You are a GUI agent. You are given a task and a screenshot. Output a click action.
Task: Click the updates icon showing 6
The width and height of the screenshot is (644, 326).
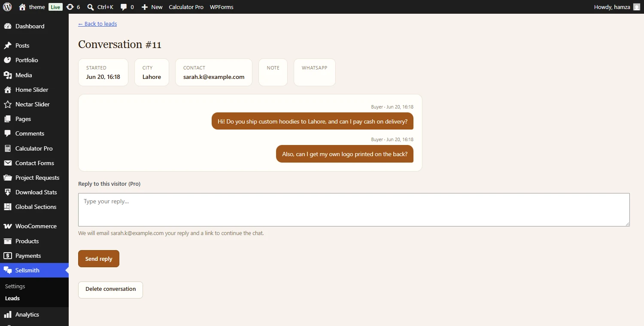tap(70, 7)
